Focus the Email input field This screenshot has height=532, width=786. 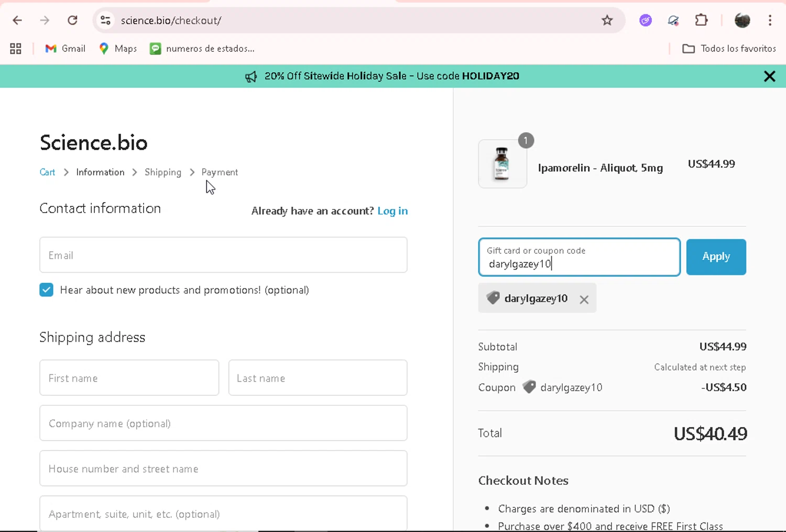click(223, 255)
